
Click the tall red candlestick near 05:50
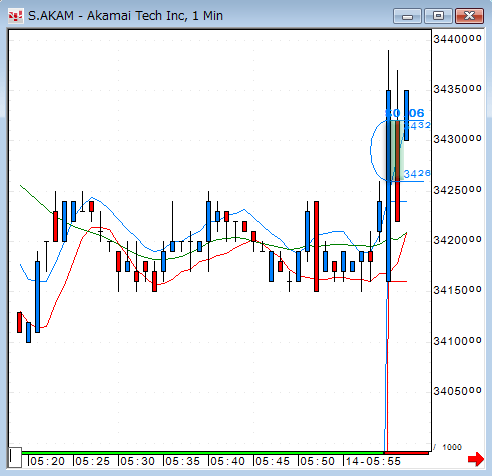click(316, 246)
